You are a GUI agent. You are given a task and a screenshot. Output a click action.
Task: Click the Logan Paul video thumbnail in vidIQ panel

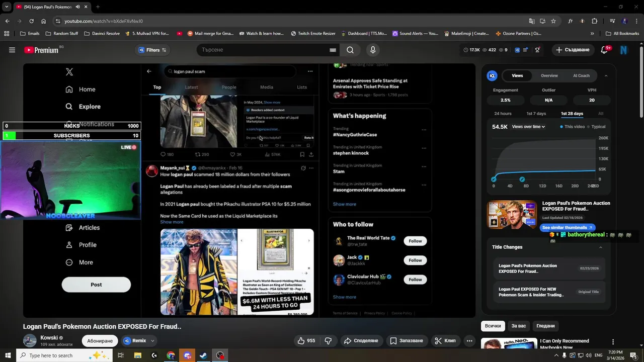tap(512, 215)
